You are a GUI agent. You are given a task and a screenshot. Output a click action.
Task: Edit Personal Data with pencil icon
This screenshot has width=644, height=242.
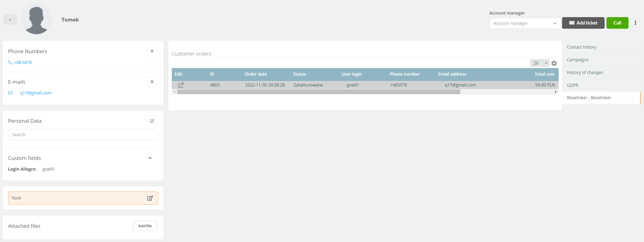(x=152, y=121)
